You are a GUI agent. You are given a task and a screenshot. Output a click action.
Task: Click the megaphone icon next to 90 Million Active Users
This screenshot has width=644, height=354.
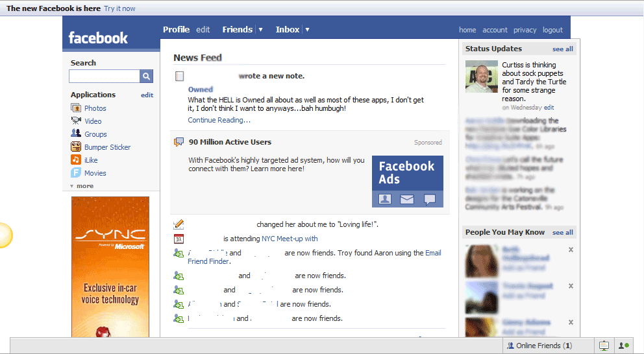(179, 142)
